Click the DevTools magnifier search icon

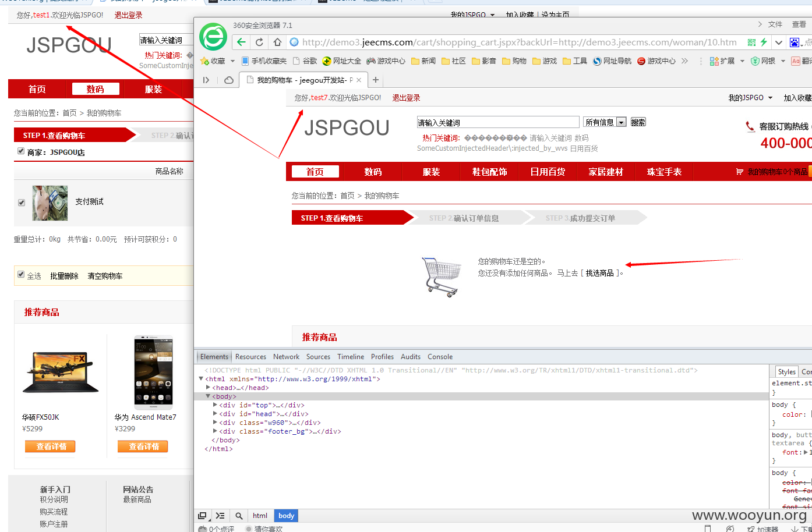coord(239,516)
